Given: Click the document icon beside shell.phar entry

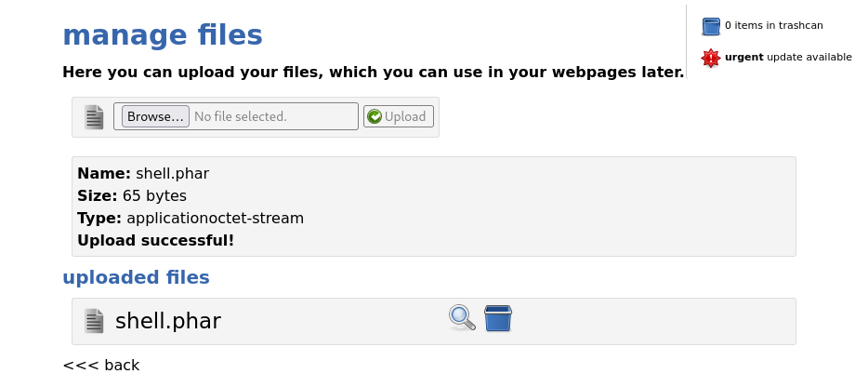Looking at the screenshot, I should click(94, 321).
